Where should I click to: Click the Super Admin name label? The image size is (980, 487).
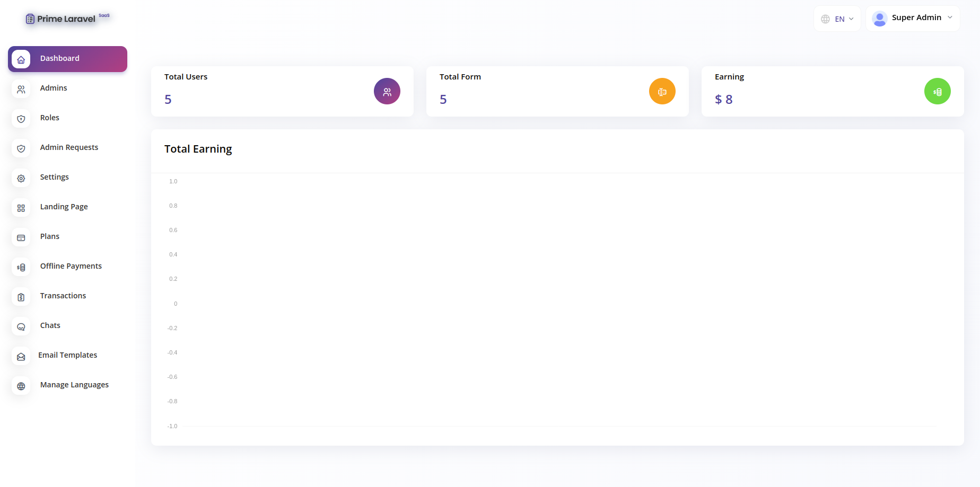[x=916, y=17]
